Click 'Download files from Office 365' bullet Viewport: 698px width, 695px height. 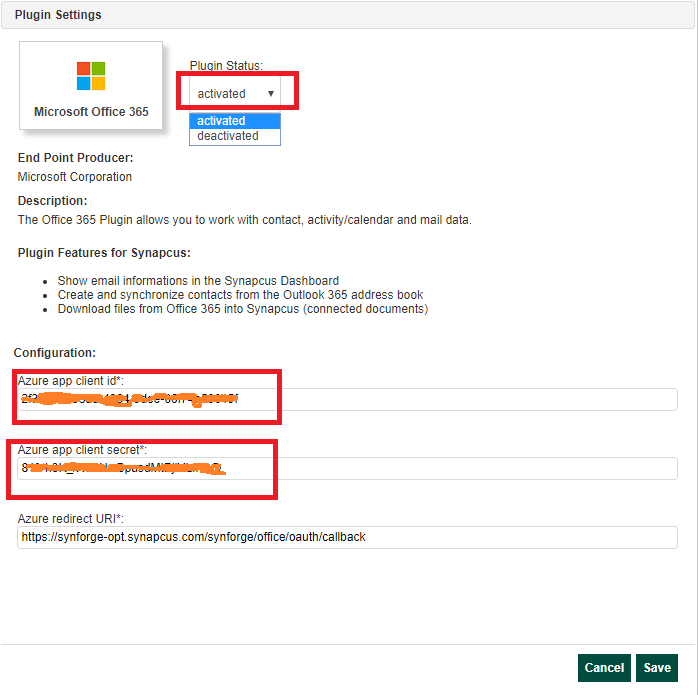pyautogui.click(x=243, y=309)
